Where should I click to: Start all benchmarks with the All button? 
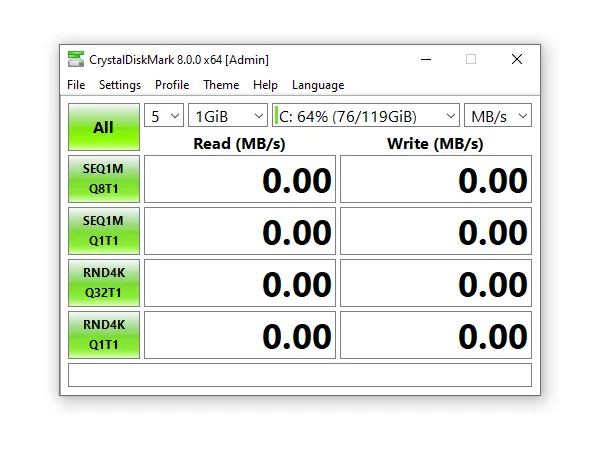coord(104,127)
